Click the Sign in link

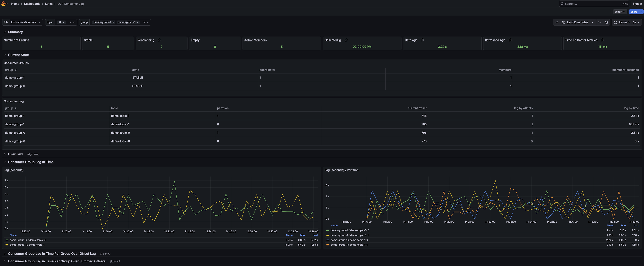(x=637, y=4)
